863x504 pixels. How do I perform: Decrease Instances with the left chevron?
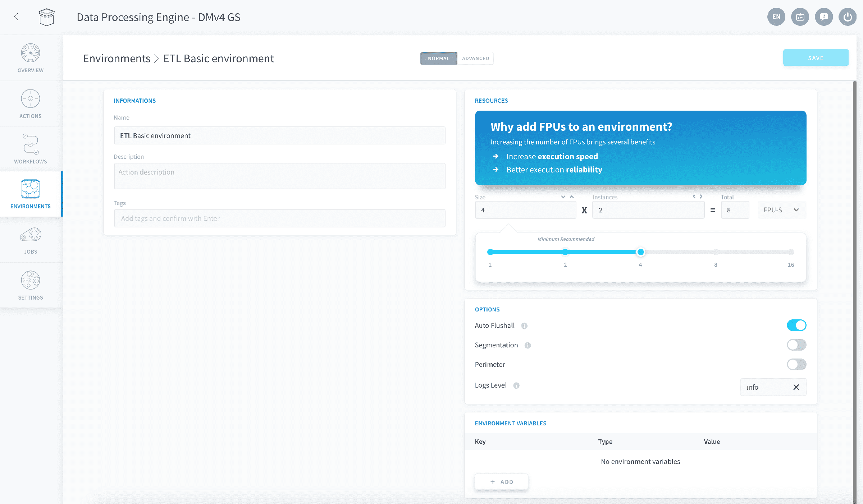(x=694, y=196)
